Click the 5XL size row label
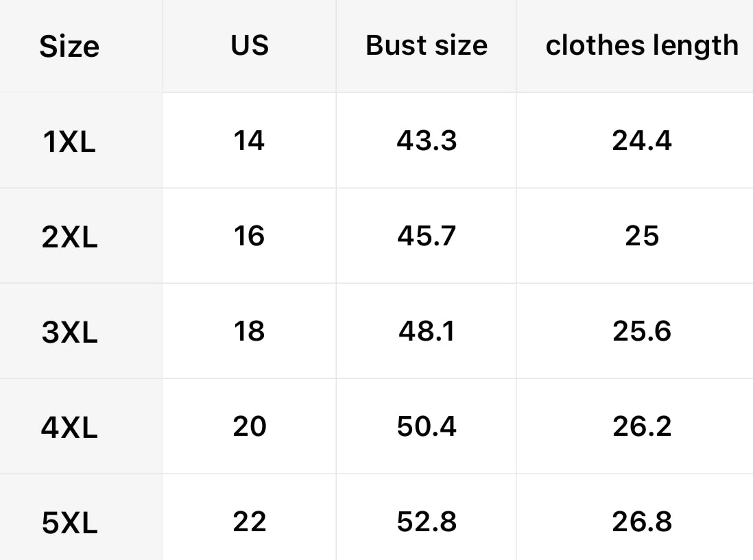Viewport: 753px width, 560px height. 69,523
